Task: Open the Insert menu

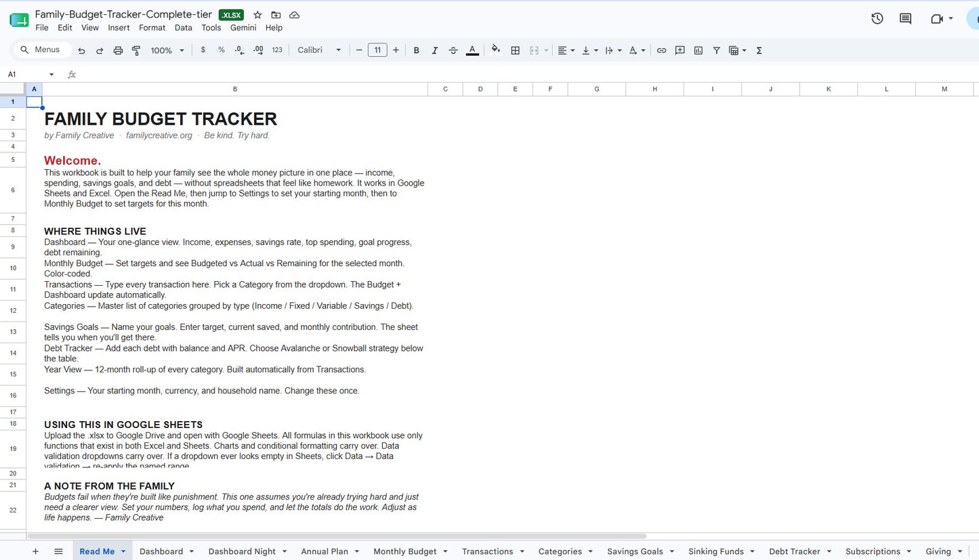Action: point(119,28)
